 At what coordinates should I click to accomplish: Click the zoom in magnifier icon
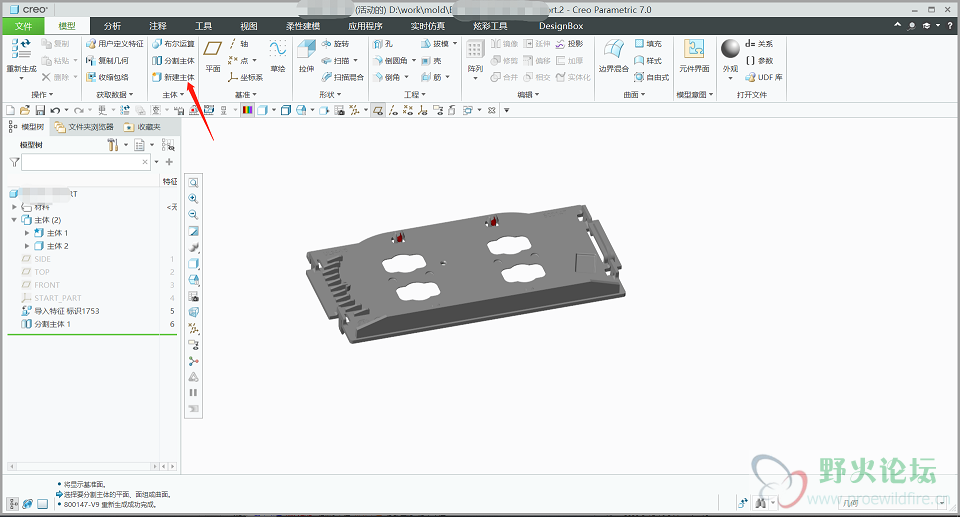pos(194,199)
